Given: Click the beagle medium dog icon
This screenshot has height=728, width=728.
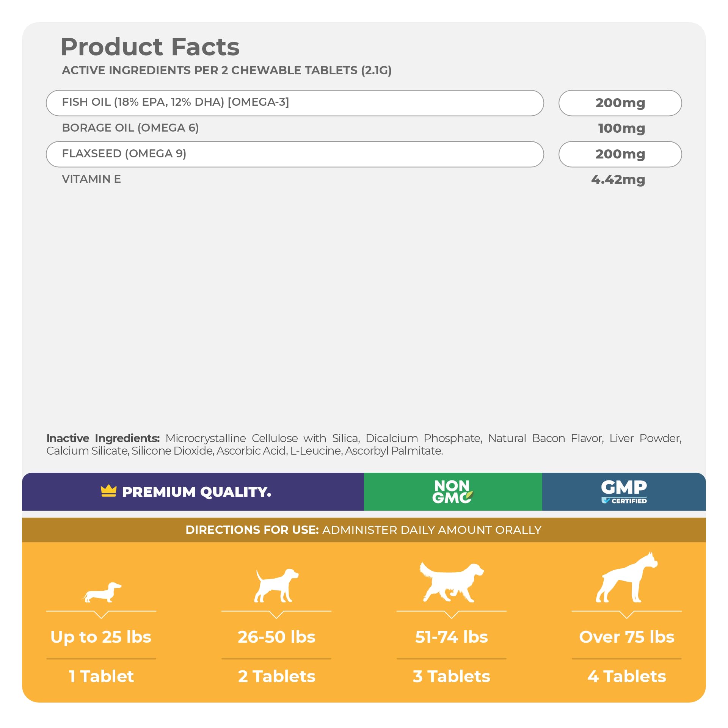Looking at the screenshot, I should coord(276,585).
